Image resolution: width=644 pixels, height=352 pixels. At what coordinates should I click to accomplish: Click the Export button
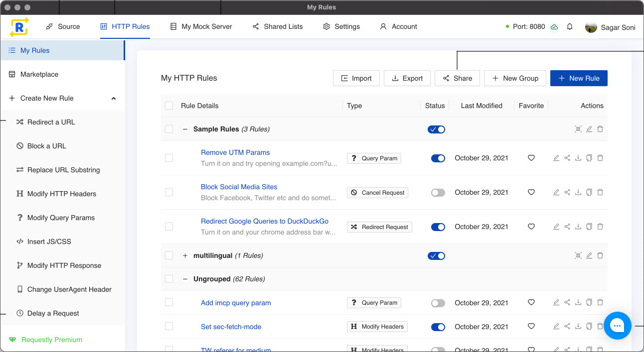click(407, 78)
